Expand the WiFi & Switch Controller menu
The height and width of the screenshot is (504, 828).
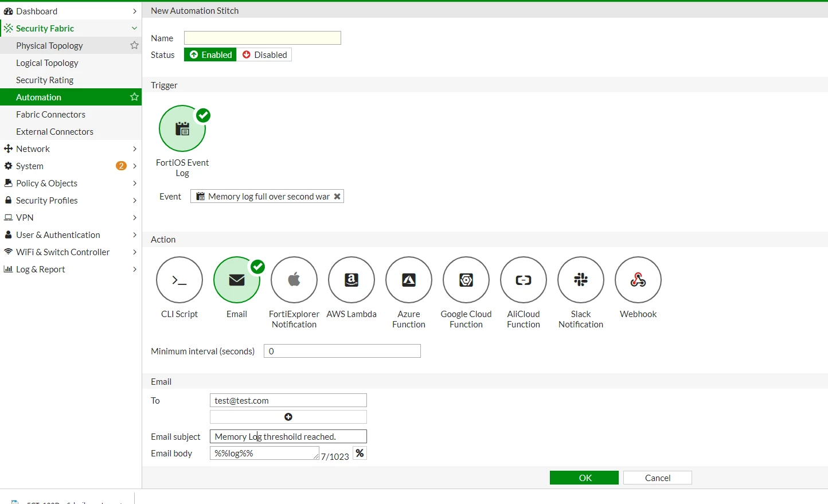71,252
